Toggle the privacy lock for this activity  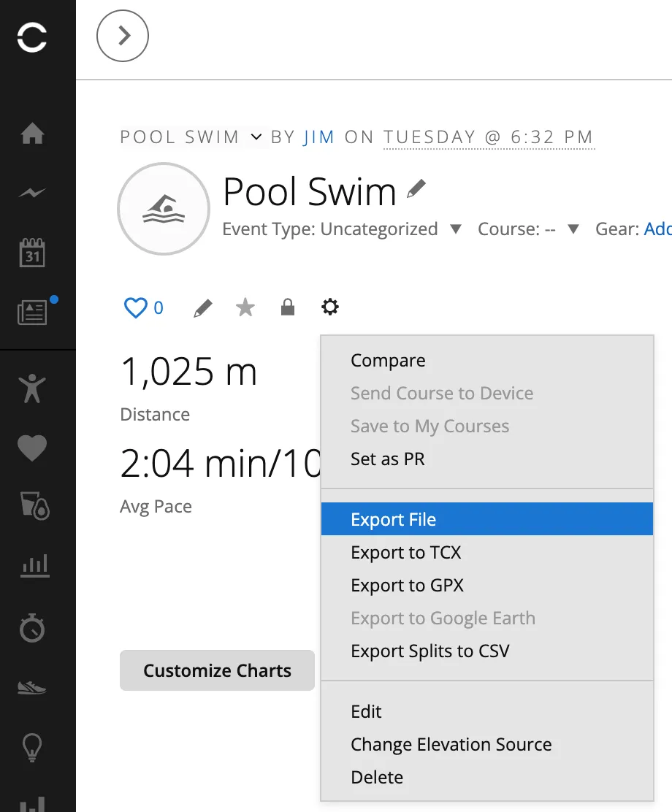tap(287, 307)
